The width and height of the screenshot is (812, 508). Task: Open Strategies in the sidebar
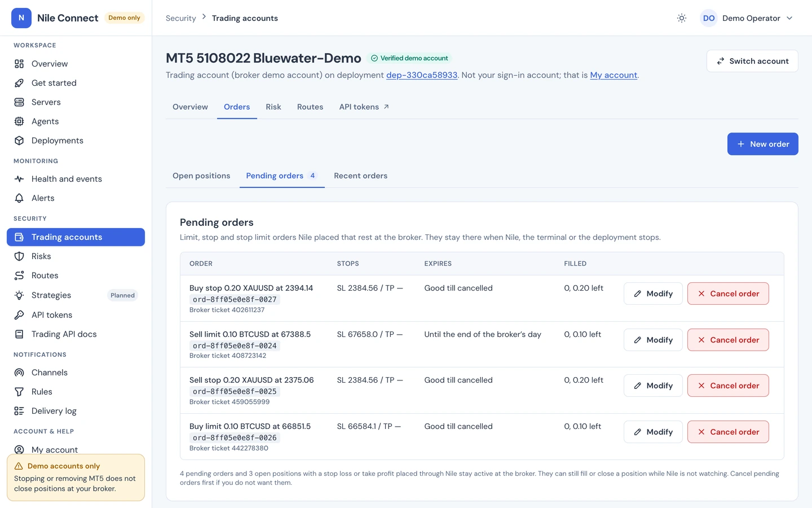tap(76, 295)
